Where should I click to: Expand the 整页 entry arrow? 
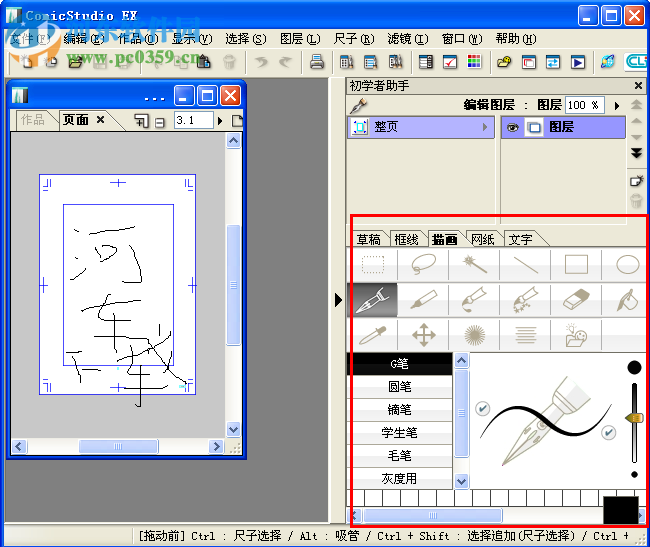tap(485, 127)
